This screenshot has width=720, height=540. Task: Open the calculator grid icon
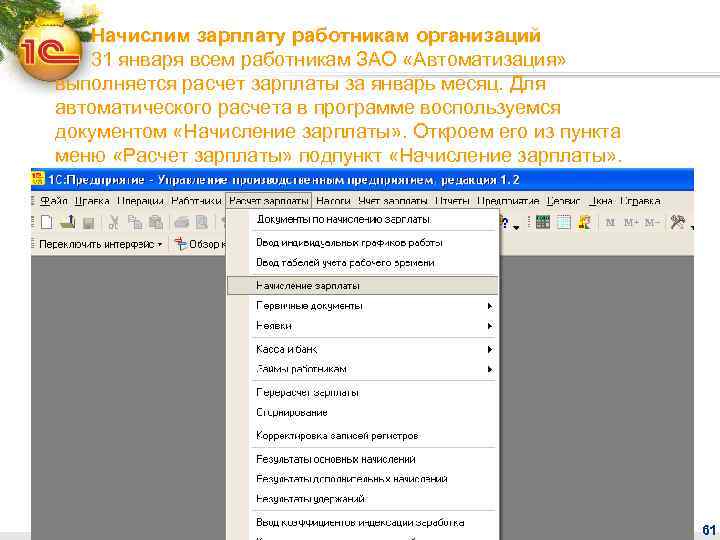click(x=542, y=223)
